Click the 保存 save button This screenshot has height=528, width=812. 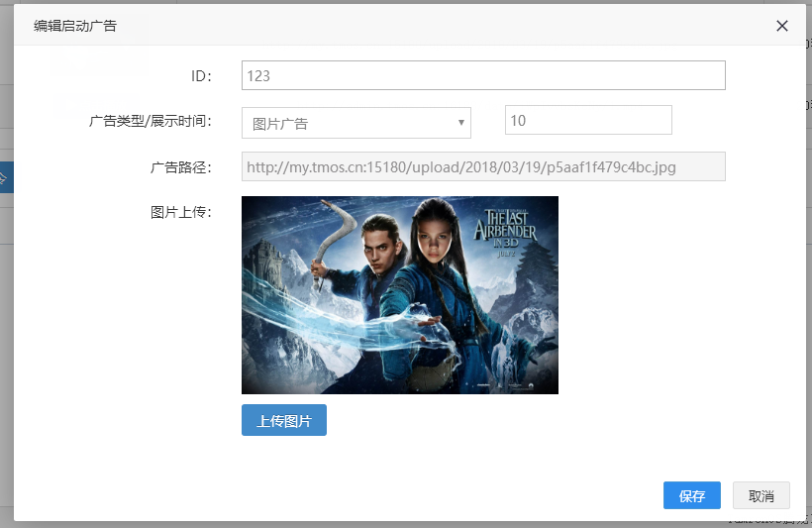tap(692, 495)
